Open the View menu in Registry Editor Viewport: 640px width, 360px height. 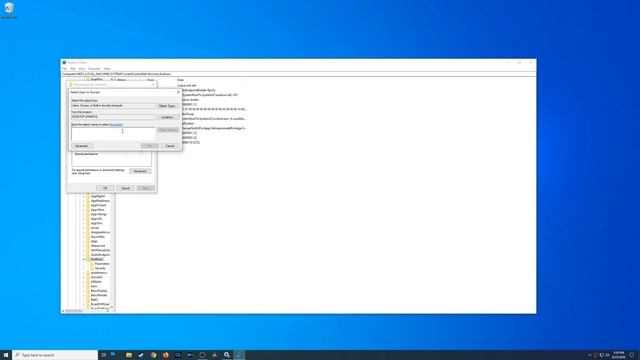click(x=82, y=69)
